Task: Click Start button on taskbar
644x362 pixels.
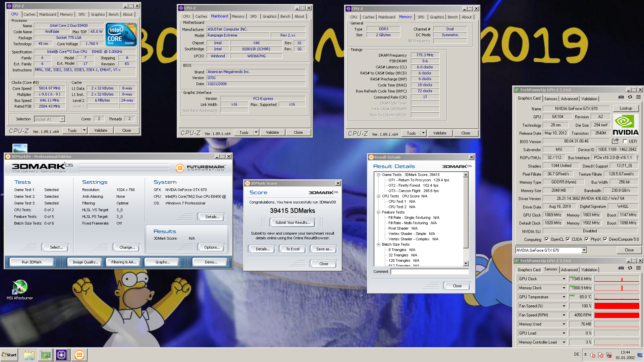Action: pyautogui.click(x=9, y=355)
